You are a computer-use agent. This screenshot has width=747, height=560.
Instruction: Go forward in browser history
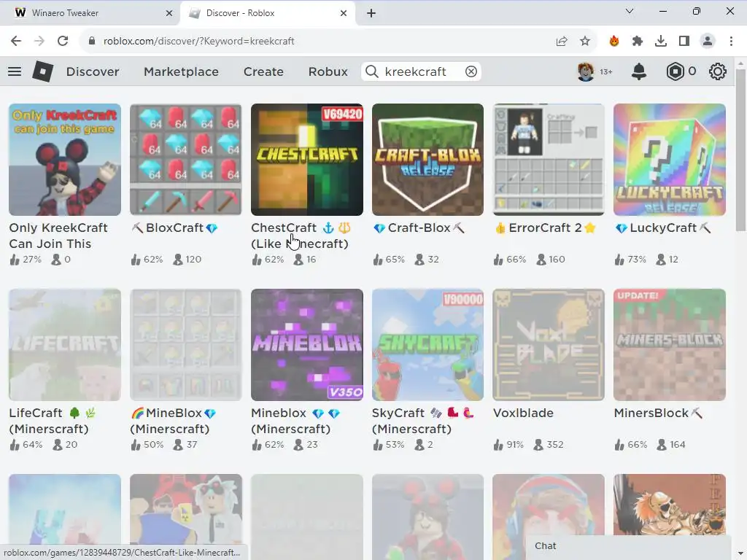click(39, 41)
